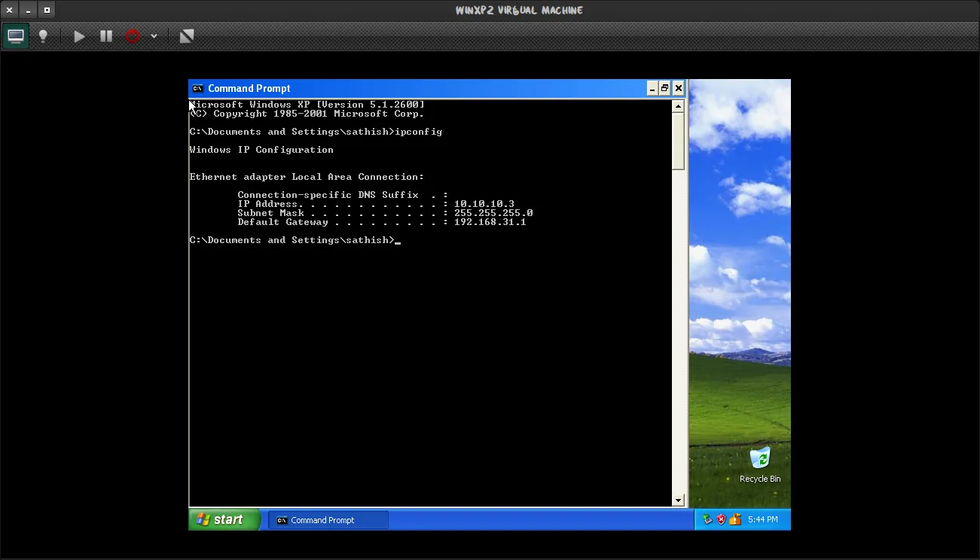Minimize the WinXP2 Virtual Machine window
Image resolution: width=980 pixels, height=560 pixels.
(28, 11)
